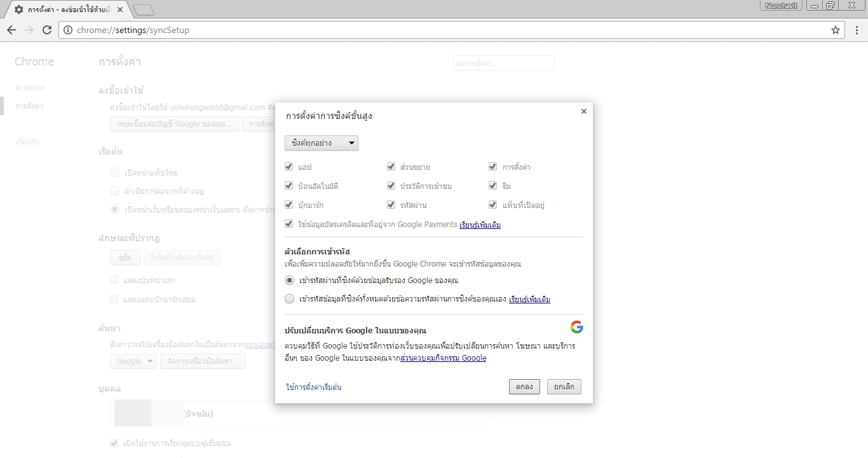This screenshot has width=868, height=458.
Task: Click the รีเซ็ตเป็นธีมเริ่มต้น button
Action: pyautogui.click(x=182, y=258)
